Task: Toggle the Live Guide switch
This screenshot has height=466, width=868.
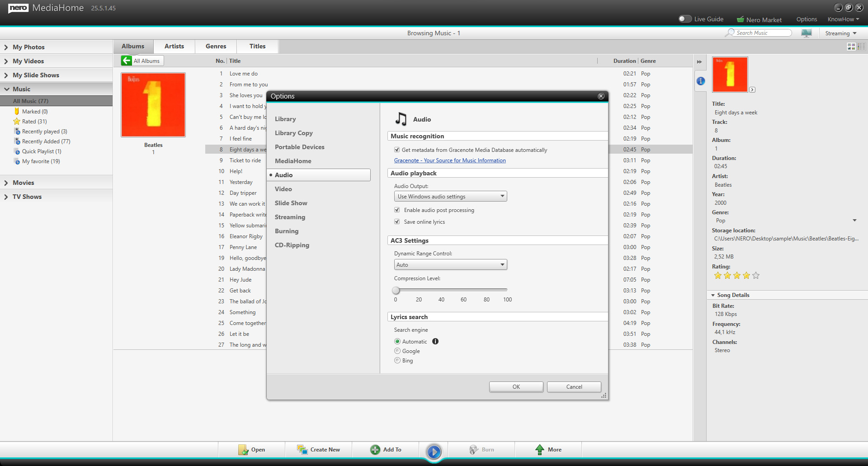Action: click(685, 19)
